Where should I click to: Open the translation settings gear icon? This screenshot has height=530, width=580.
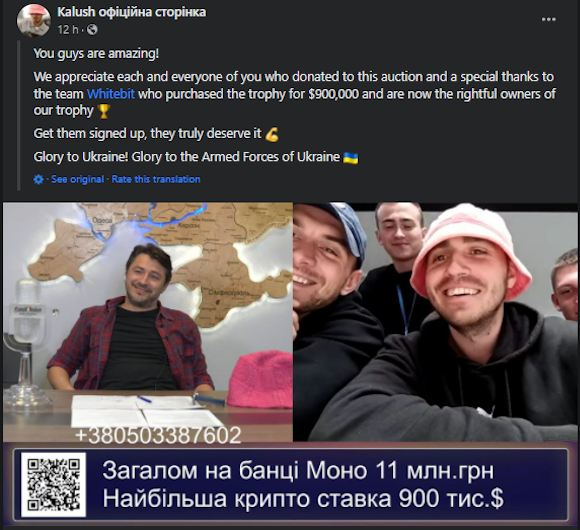[x=38, y=179]
